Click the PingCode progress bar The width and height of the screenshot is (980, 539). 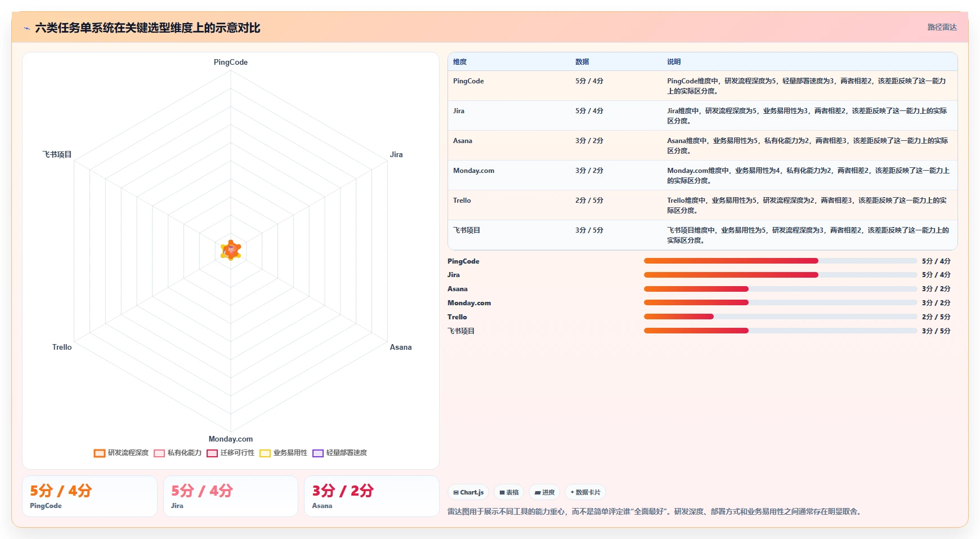point(780,261)
